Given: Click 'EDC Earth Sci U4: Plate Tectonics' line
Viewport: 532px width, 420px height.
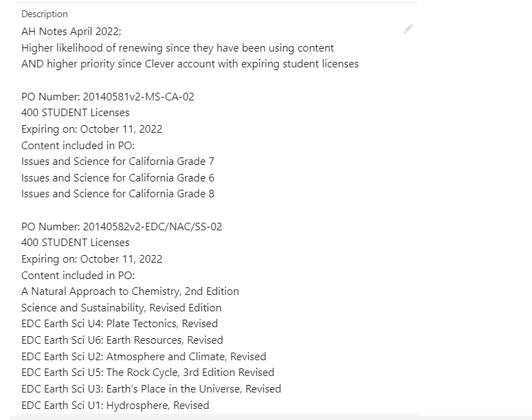Looking at the screenshot, I should (120, 324).
